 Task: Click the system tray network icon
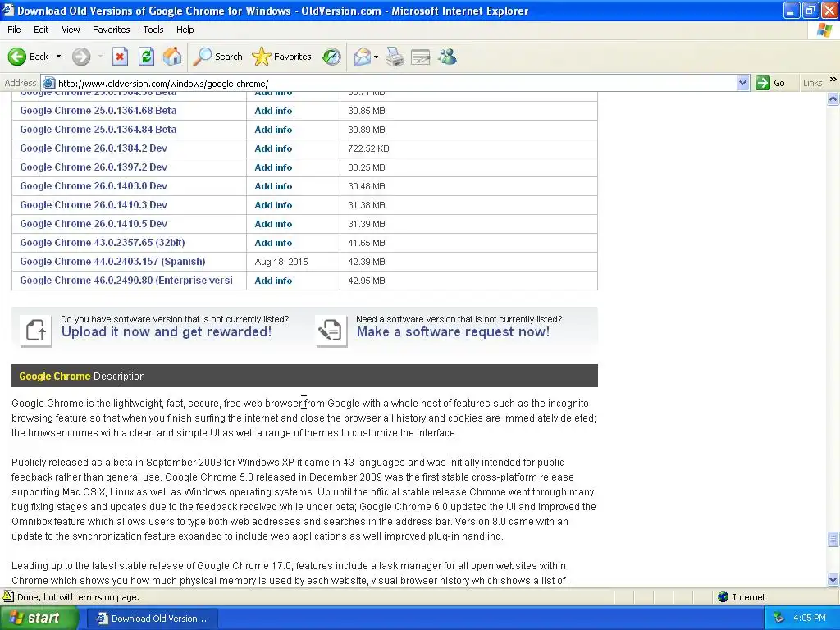[778, 619]
